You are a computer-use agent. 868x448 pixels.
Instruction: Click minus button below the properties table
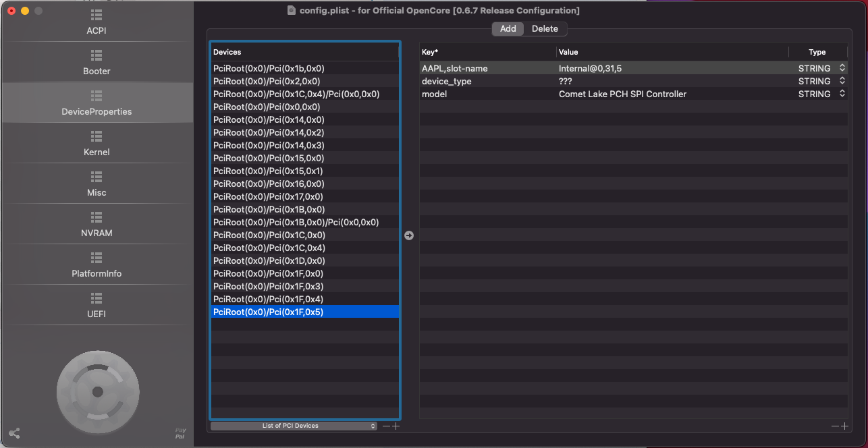pos(835,426)
